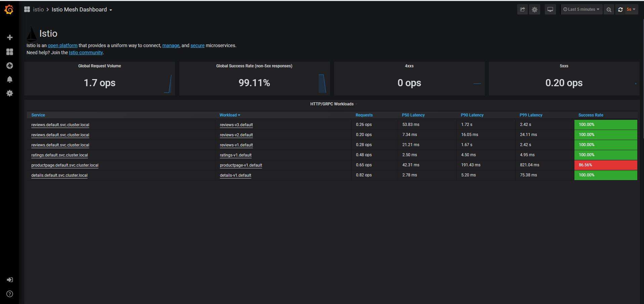The width and height of the screenshot is (644, 304).
Task: Sort table by Success Rate column header
Action: tap(591, 115)
